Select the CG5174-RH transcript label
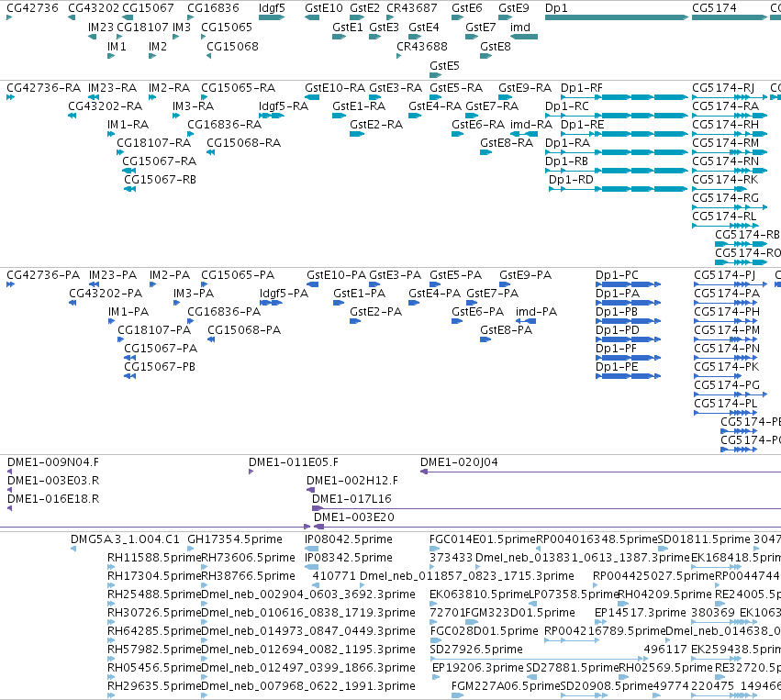The height and width of the screenshot is (700, 781). point(726,125)
